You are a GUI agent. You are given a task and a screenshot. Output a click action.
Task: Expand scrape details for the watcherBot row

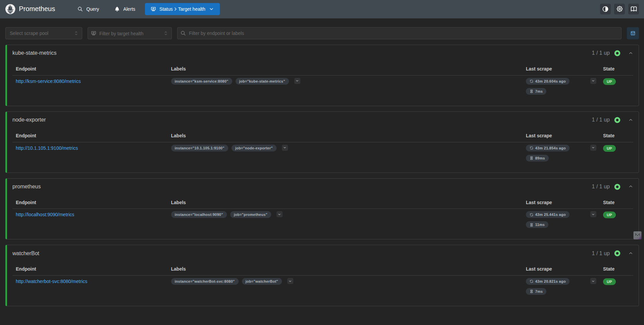593,281
